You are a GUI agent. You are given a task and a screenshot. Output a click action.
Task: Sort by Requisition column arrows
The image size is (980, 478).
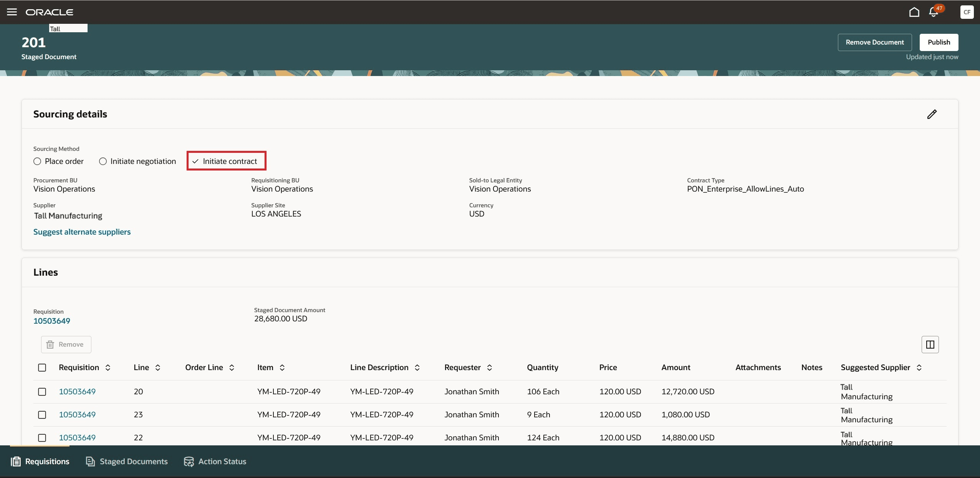pos(108,367)
